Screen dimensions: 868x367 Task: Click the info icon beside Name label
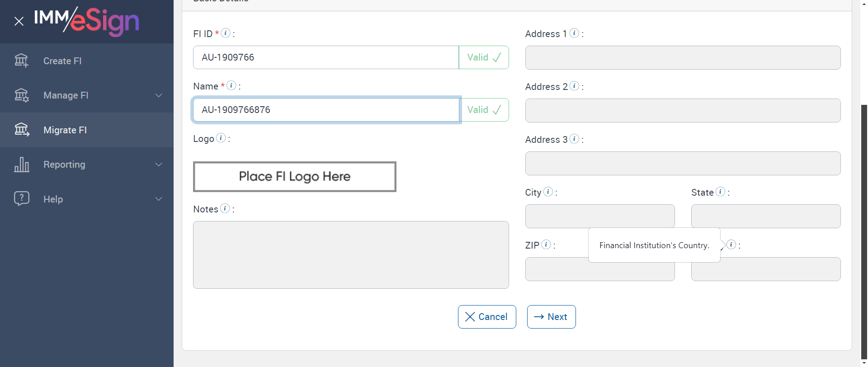coord(231,85)
